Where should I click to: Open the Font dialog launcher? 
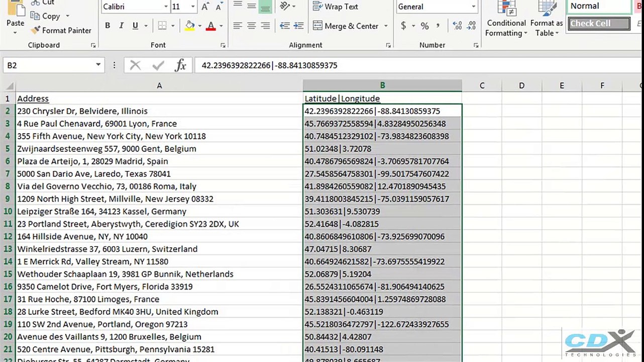click(x=223, y=45)
